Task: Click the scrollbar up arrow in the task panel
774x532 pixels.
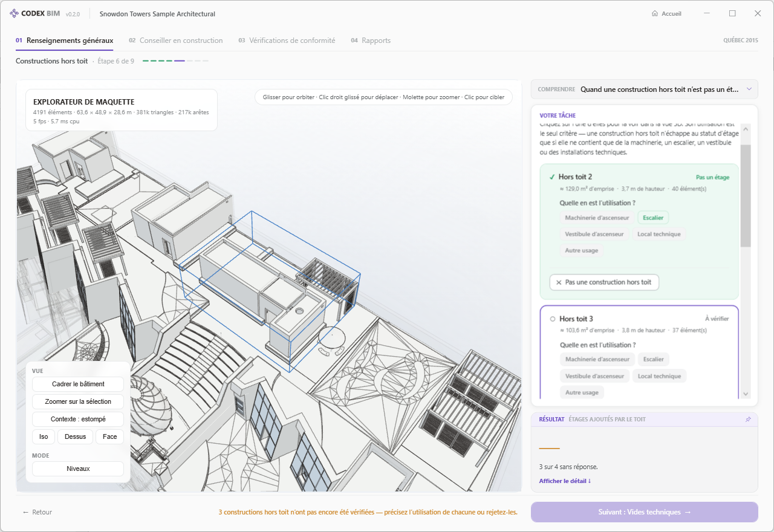Action: pyautogui.click(x=746, y=129)
